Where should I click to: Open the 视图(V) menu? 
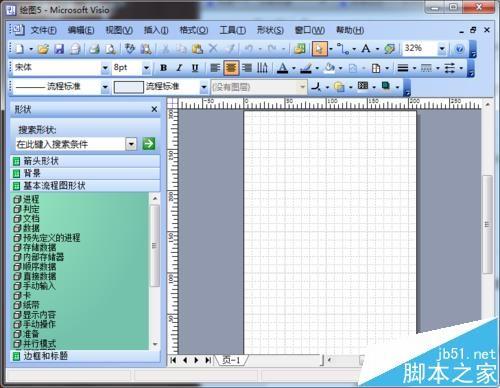119,30
